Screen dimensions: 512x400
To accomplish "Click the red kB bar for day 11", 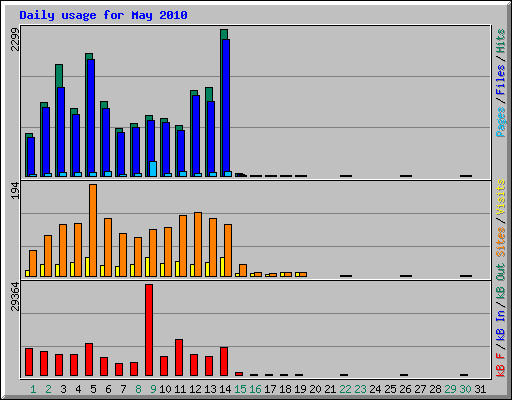I will (179, 358).
